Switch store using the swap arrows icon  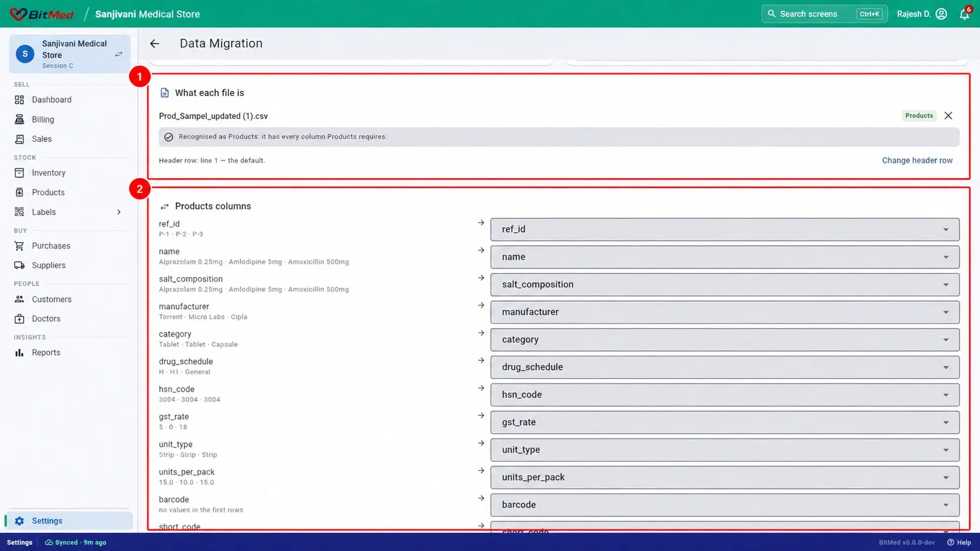point(119,54)
